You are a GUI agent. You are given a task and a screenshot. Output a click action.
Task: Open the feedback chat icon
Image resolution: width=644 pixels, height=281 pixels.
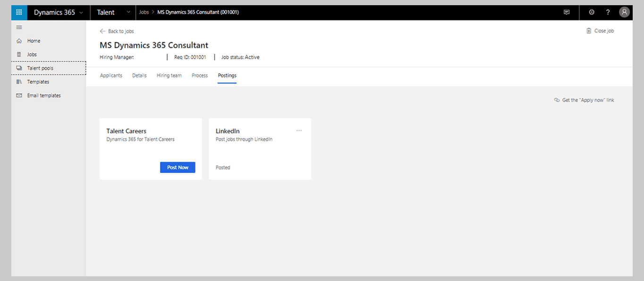coord(567,12)
